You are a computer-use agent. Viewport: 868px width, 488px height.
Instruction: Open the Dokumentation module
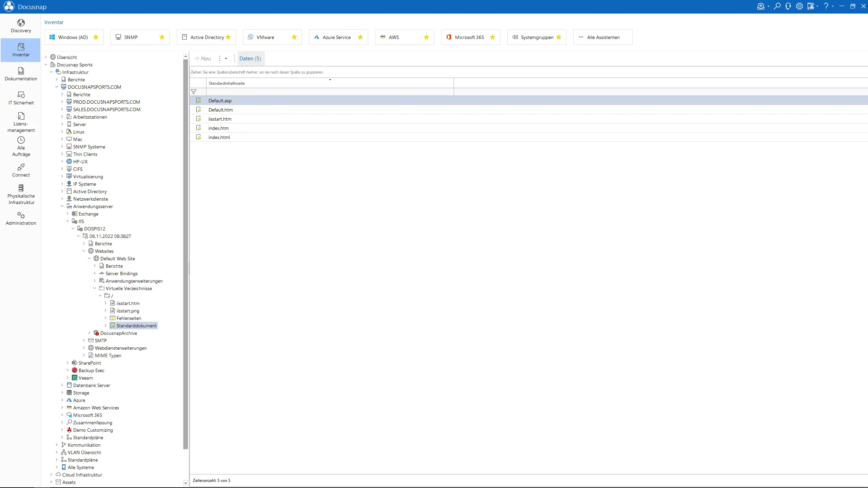[x=21, y=74]
